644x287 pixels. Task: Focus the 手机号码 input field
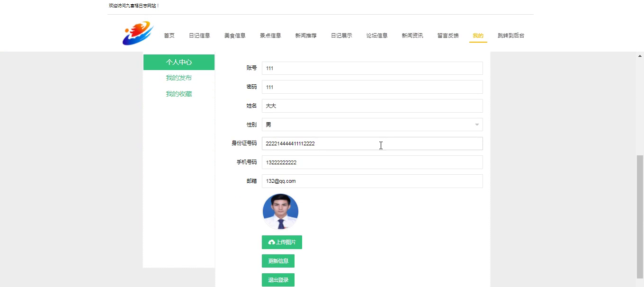click(x=372, y=162)
